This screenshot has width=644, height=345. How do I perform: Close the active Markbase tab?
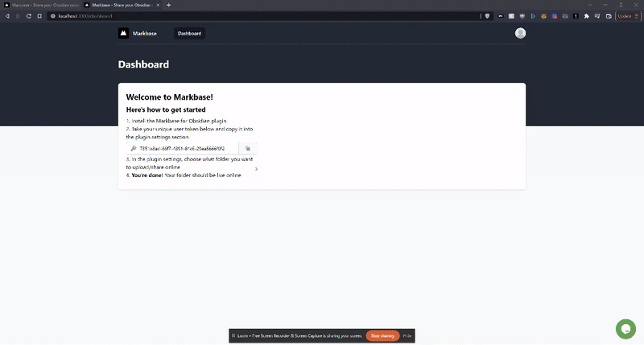click(x=158, y=5)
